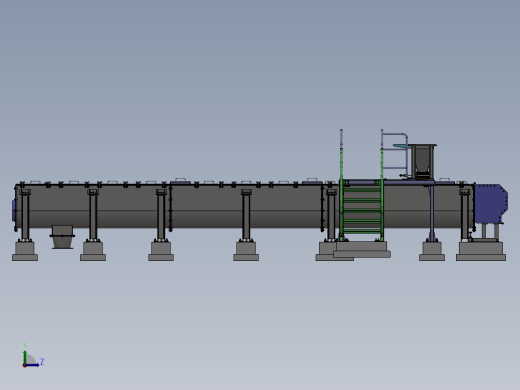This screenshot has height=390, width=520.
Task: Click the green Y axis arrow of the triad
Action: click(25, 355)
